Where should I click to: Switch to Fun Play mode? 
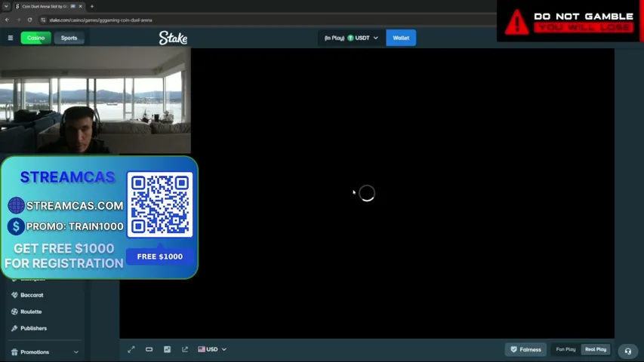tap(565, 350)
